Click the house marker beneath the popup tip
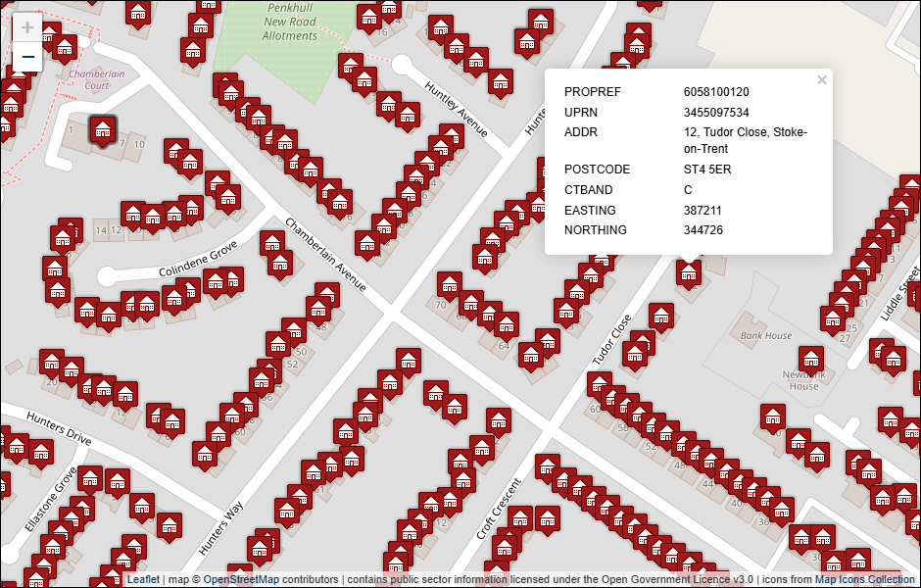Image resolution: width=921 pixels, height=588 pixels. (689, 273)
